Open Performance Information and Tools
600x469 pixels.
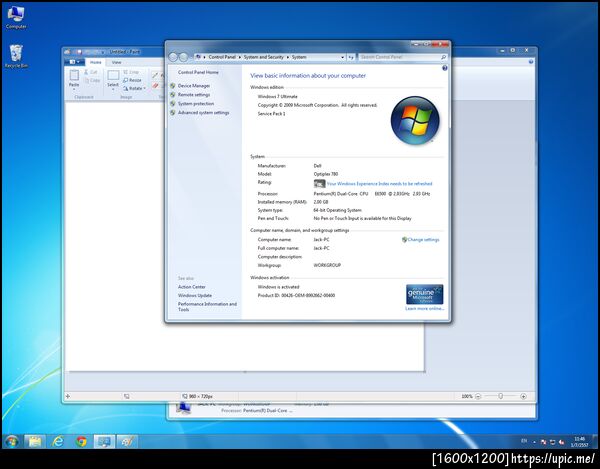click(207, 306)
